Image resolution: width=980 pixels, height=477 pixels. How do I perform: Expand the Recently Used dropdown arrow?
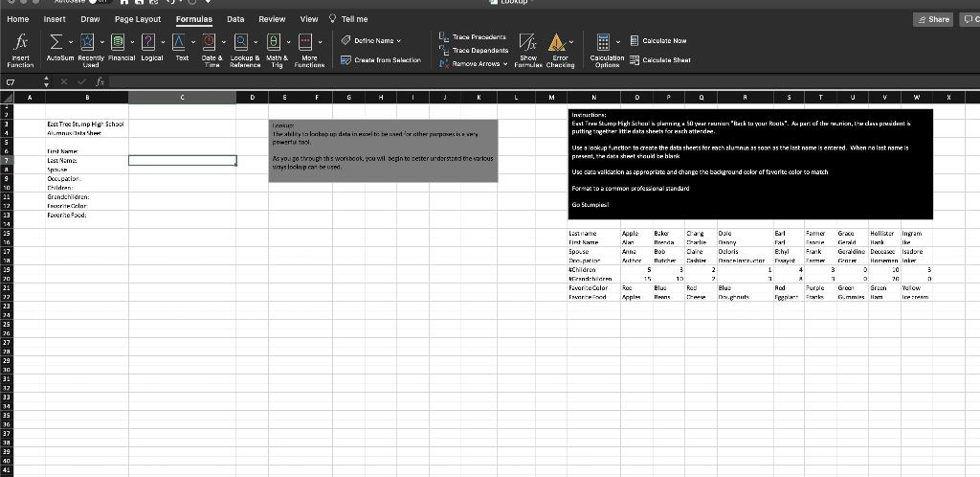coord(101,42)
